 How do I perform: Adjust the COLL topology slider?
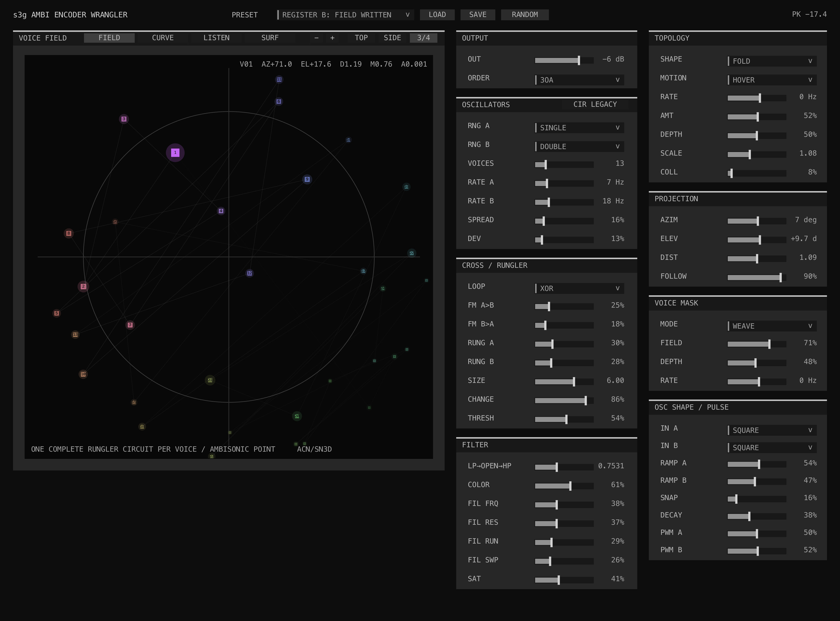click(756, 173)
